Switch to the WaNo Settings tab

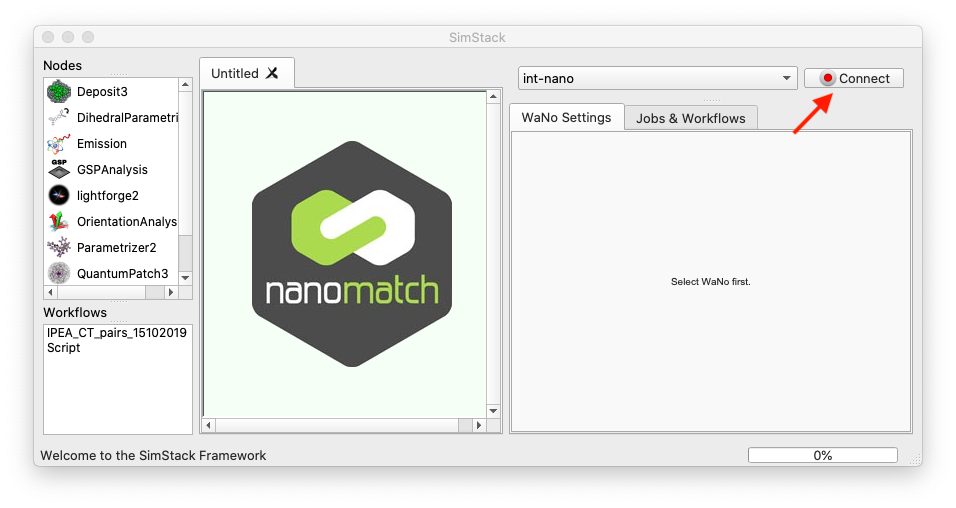[566, 118]
